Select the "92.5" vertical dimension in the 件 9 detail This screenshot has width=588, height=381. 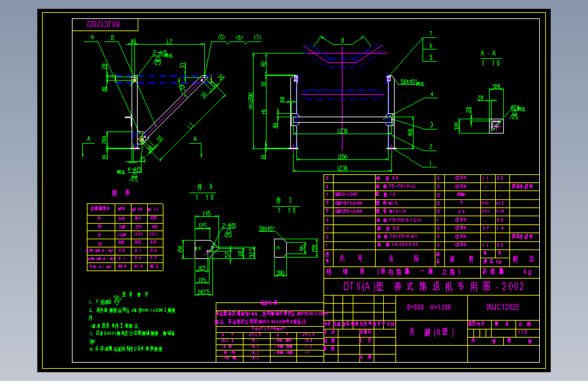tap(252, 252)
